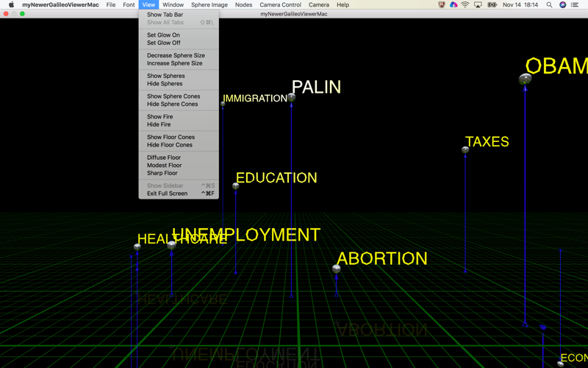Click the ABORTION node sphere
This screenshot has width=588, height=368.
point(337,269)
